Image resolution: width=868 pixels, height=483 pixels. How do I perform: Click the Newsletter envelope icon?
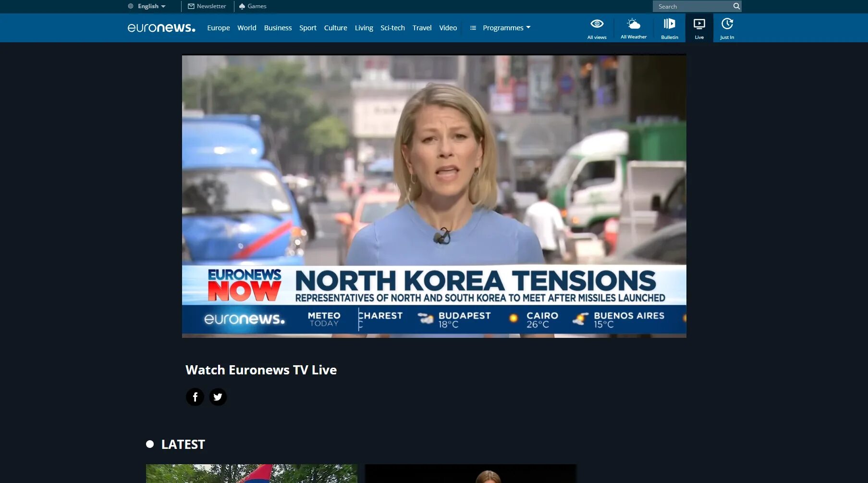tap(191, 6)
